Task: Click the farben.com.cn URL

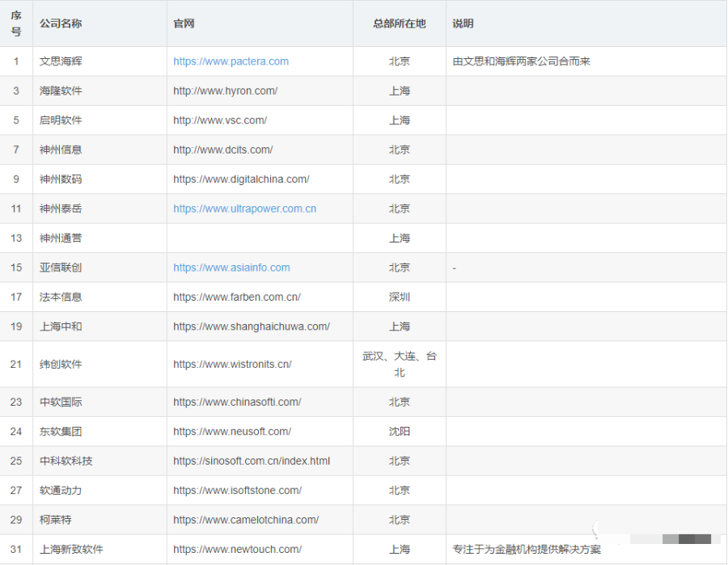Action: click(x=236, y=297)
